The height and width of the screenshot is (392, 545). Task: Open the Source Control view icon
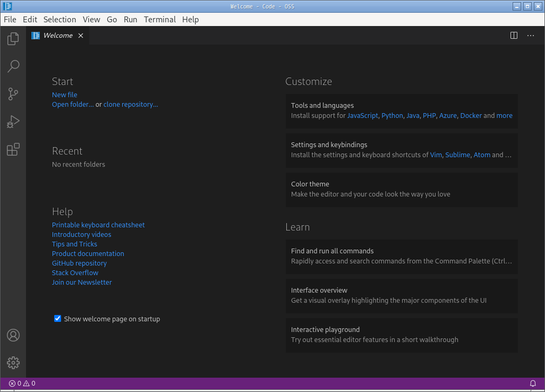pos(13,94)
